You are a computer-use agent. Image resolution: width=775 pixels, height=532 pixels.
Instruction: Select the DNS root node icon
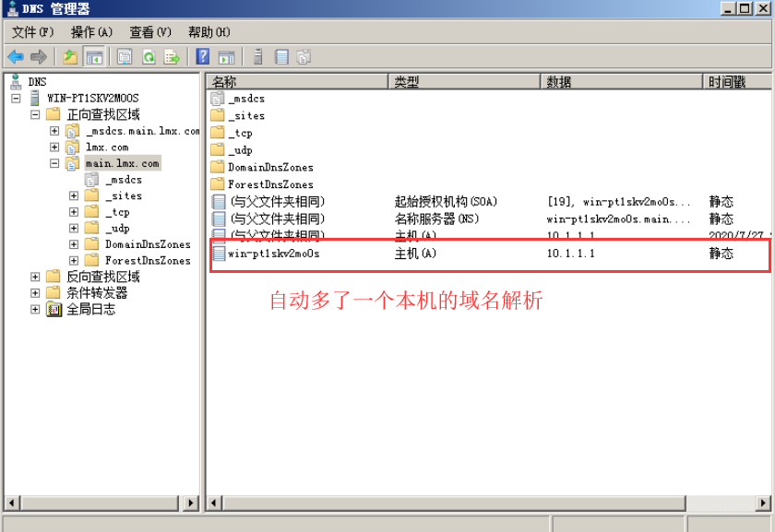point(16,81)
